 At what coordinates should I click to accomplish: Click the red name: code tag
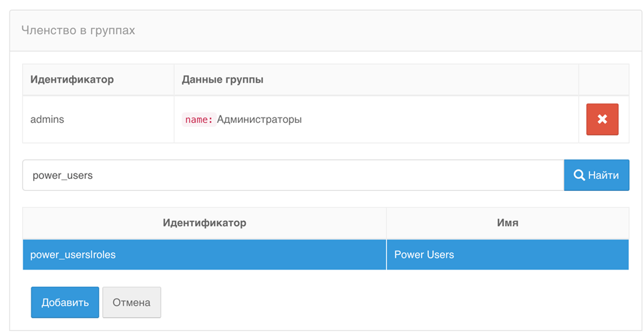click(198, 119)
